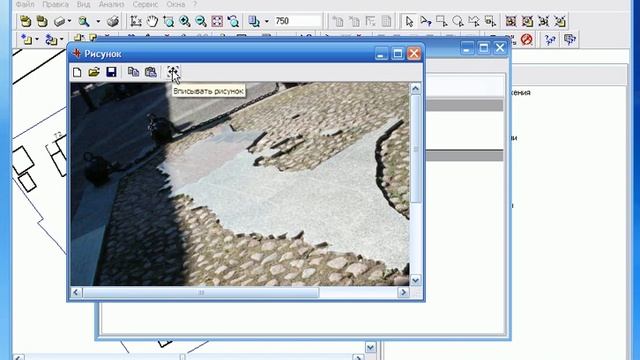Click the blue dotted path icon
Viewport: 640px width, 360px height.
pos(550,40)
